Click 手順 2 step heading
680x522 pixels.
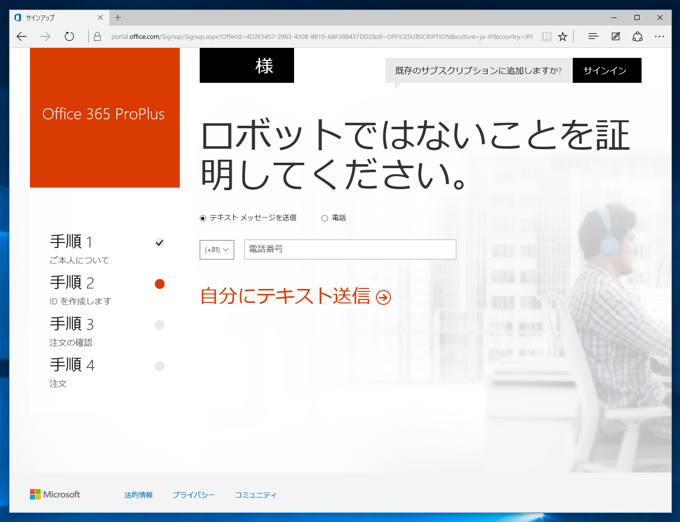coord(72,283)
